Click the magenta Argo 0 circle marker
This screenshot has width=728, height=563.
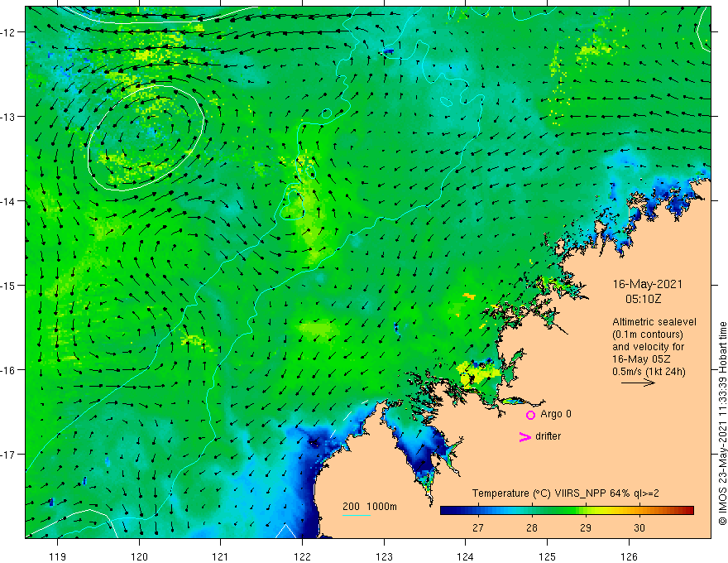click(x=530, y=415)
